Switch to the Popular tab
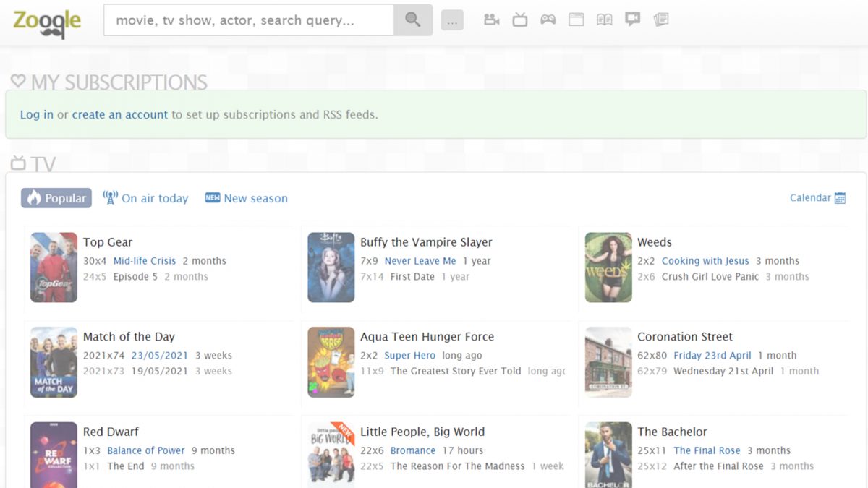This screenshot has width=868, height=488. [56, 198]
